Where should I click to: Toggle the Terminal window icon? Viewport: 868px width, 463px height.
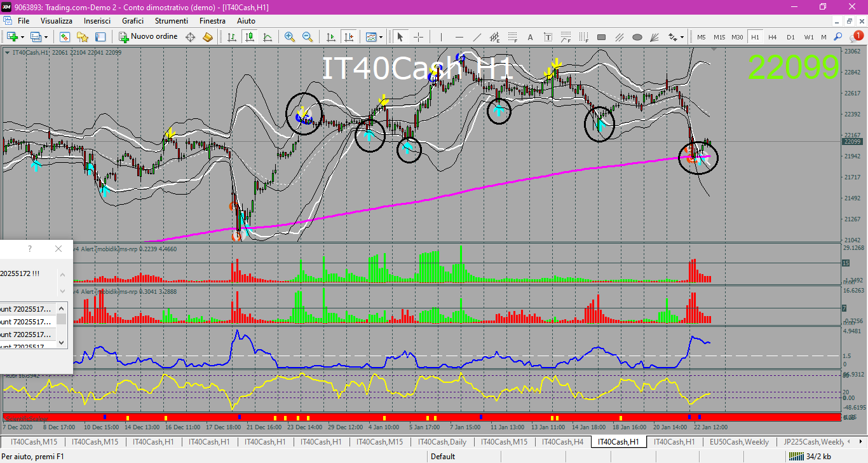coord(100,37)
